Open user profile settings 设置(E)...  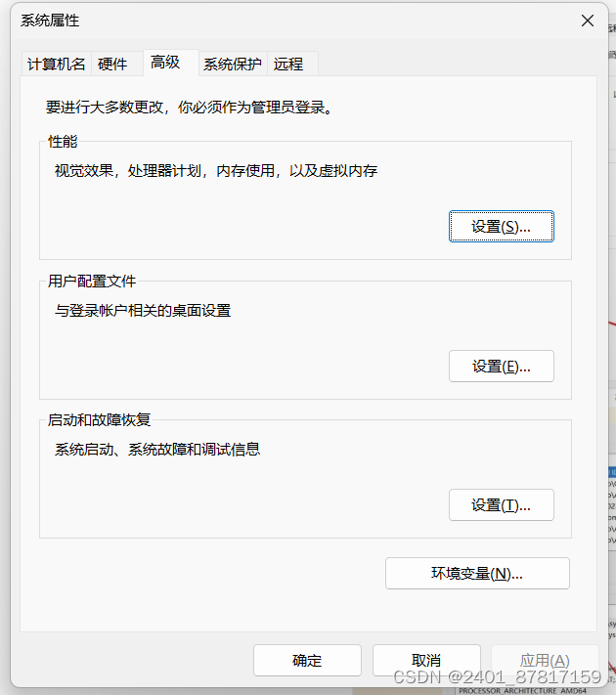point(502,367)
